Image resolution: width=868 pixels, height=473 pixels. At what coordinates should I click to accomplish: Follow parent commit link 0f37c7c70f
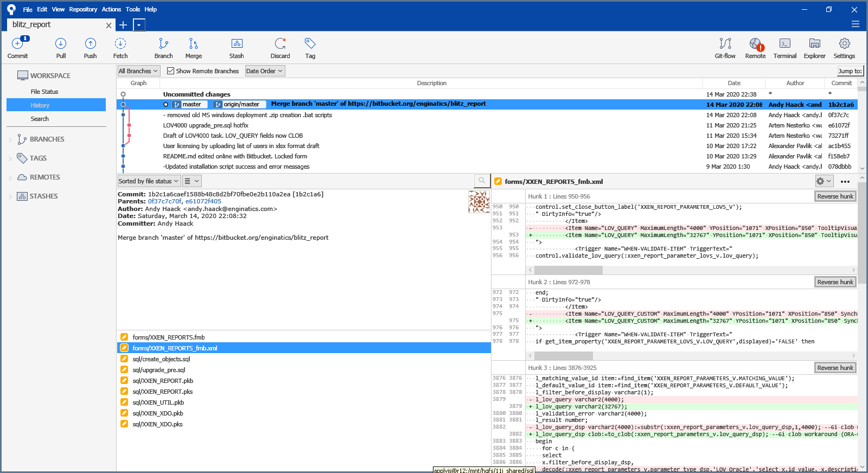pos(164,201)
